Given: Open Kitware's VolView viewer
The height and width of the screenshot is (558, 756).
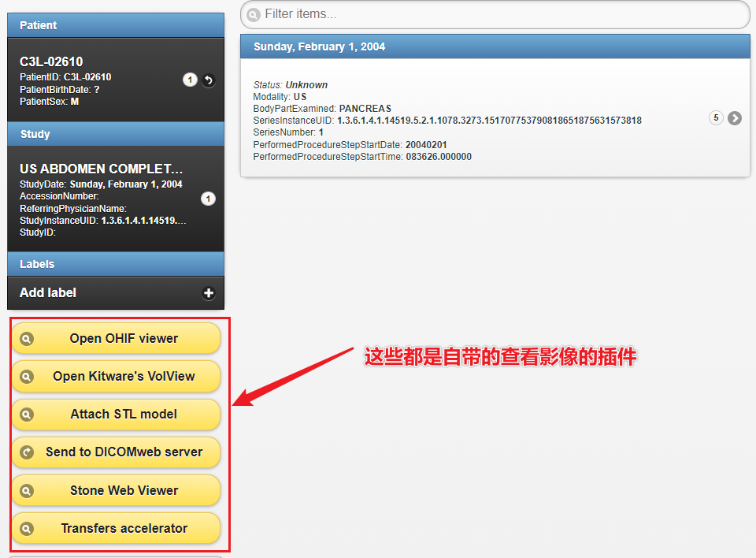Looking at the screenshot, I should 116,377.
